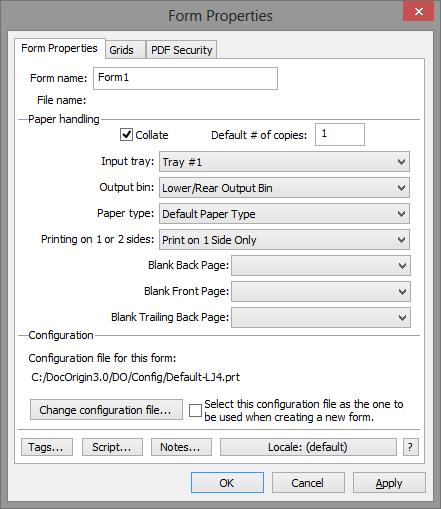441x509 pixels.
Task: Open the Tags dialog button
Action: pyautogui.click(x=47, y=447)
